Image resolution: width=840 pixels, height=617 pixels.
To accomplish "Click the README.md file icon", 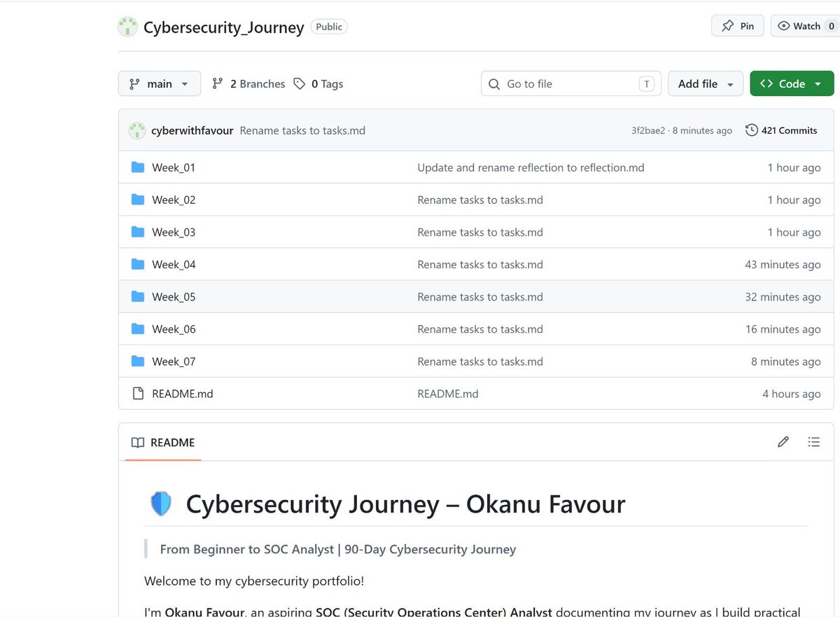I will coord(138,394).
